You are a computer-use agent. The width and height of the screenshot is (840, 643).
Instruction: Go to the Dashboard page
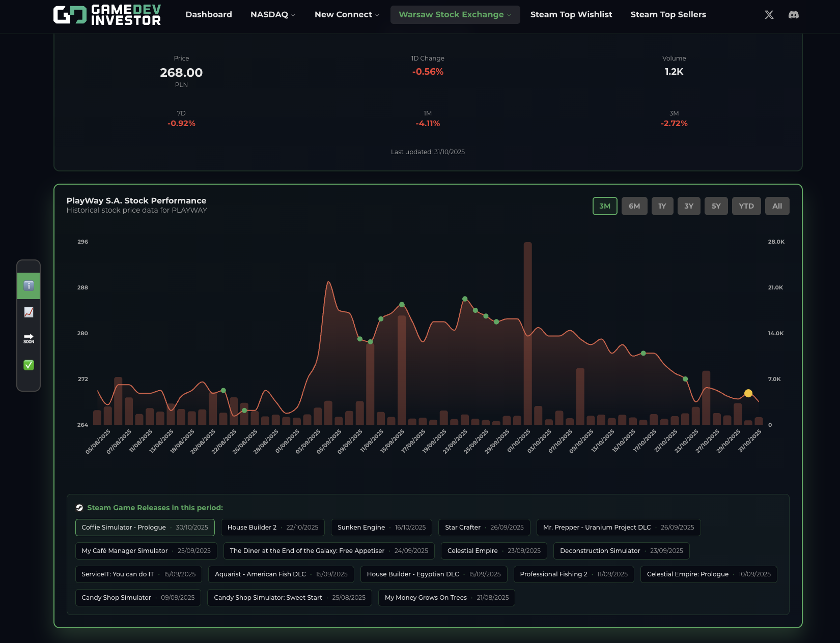[x=209, y=15]
